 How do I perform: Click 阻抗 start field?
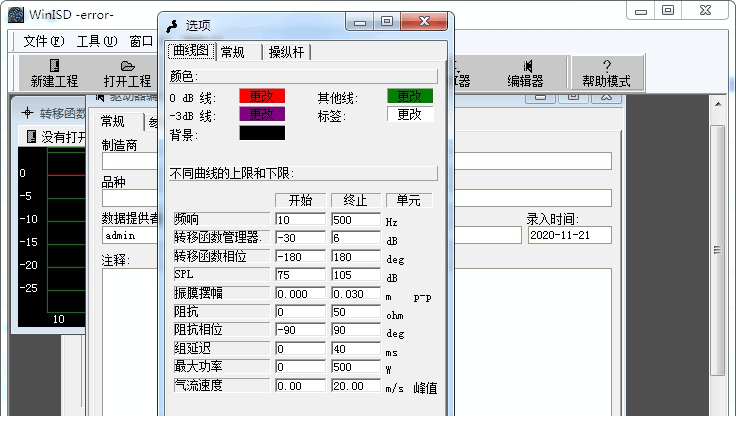(x=300, y=312)
